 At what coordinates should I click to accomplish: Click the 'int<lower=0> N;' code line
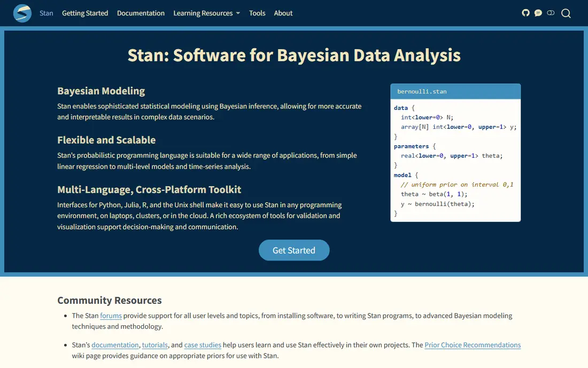point(427,118)
